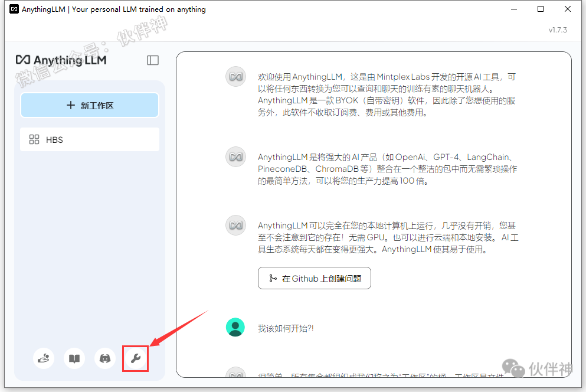This screenshot has height=392, width=586.
Task: Maximize the AnythingLLM window
Action: 541,9
